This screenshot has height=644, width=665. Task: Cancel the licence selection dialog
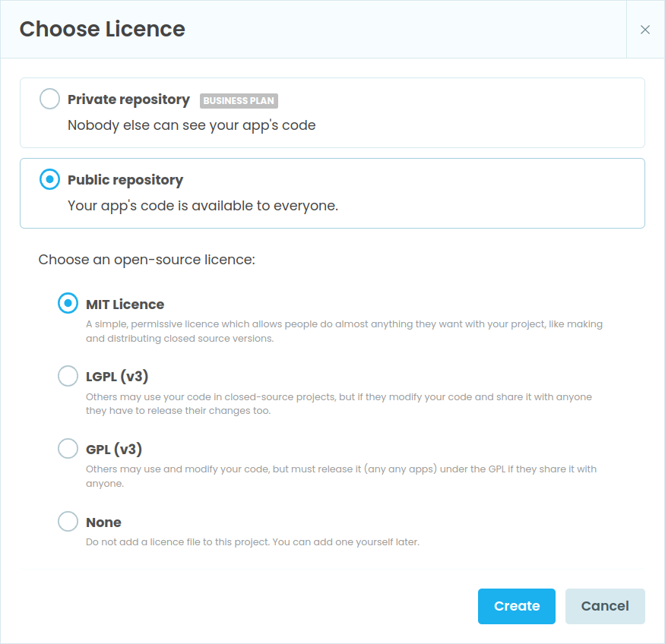click(605, 606)
